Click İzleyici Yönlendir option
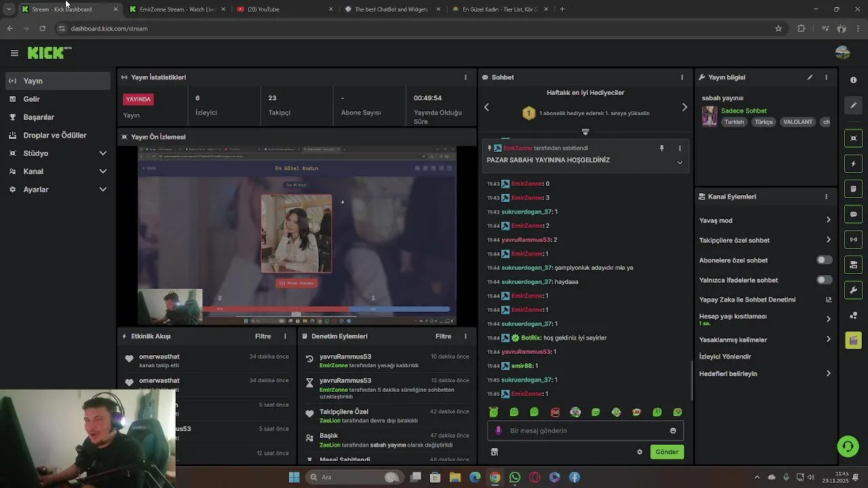Image resolution: width=868 pixels, height=488 pixels. click(725, 357)
